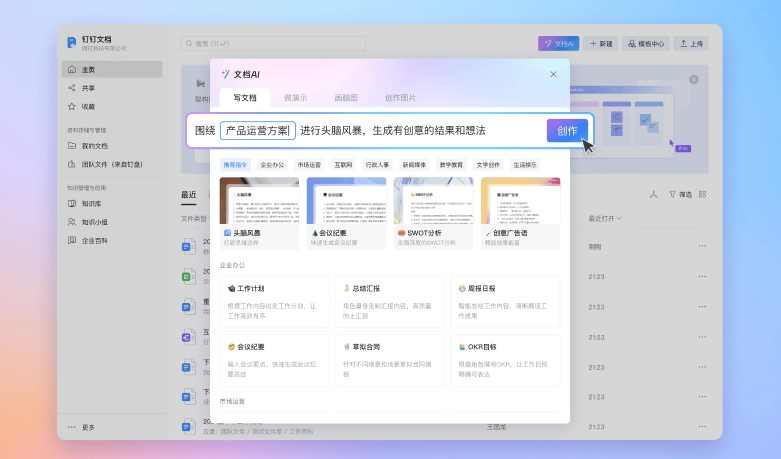Select the 画脑图 tab
Screen dimensions: 781x459
346,98
